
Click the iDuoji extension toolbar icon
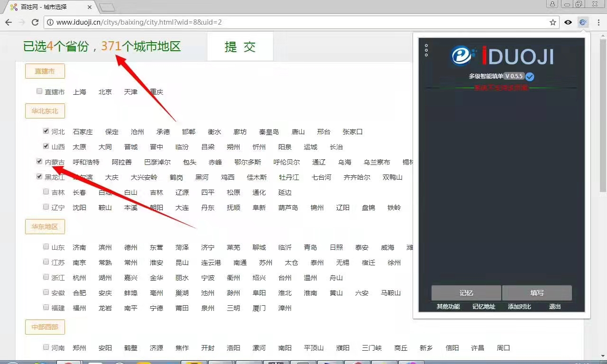583,22
